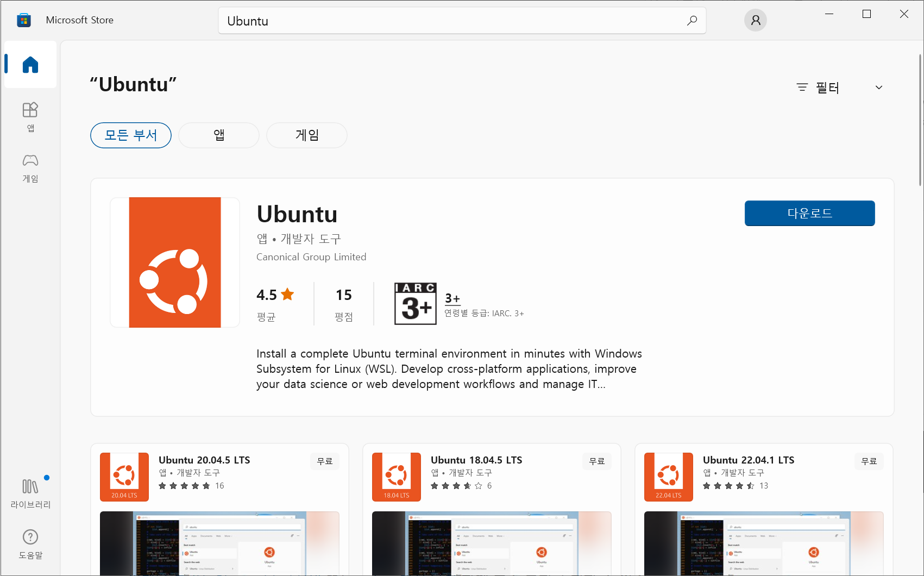Click the magnifier search icon

tap(692, 21)
